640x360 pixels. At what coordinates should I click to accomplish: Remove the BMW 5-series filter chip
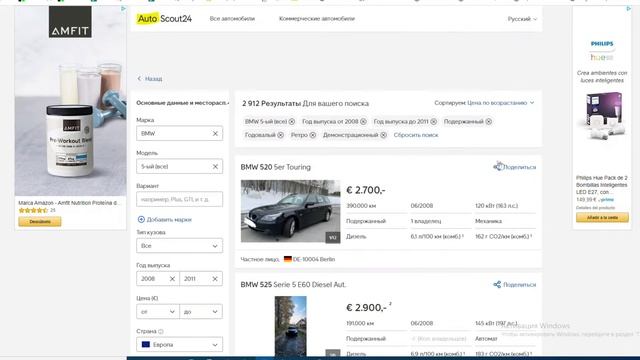[292, 122]
